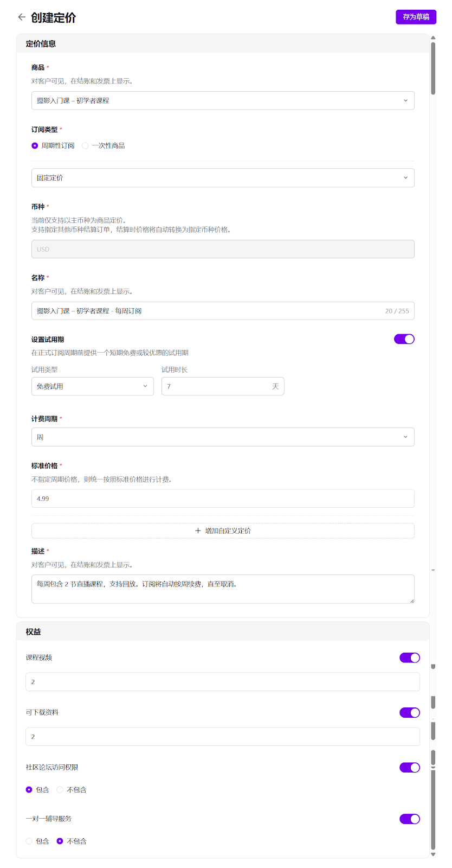Click the 增加自定义定价 button
Viewport: 452px width, 868px height.
(222, 531)
